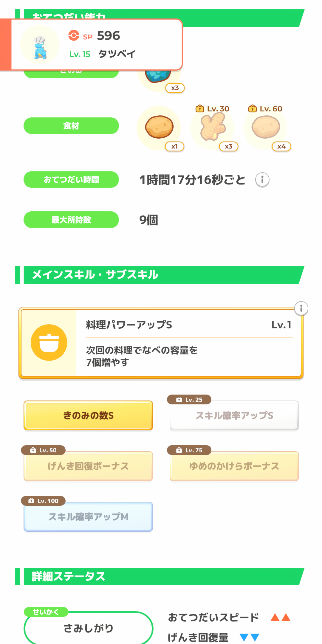Tap locked スキル確率アップS sub skill

click(x=234, y=415)
